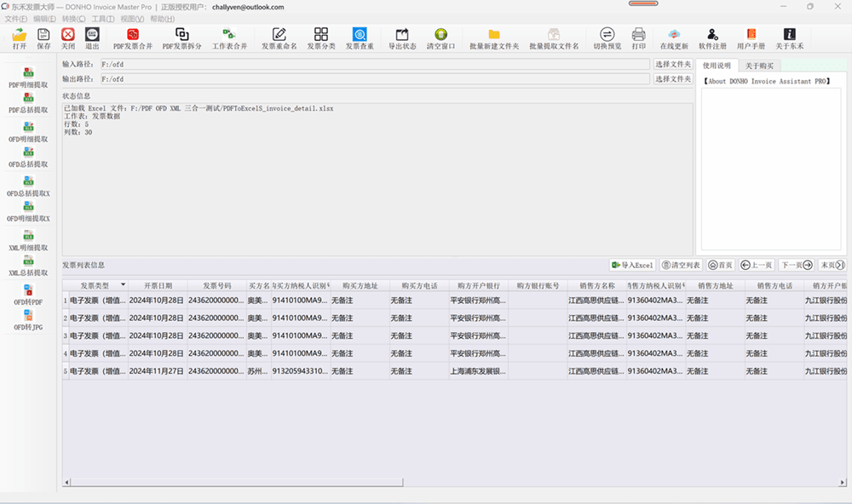Screen dimensions: 852x504
Task: Open the 文件(F) menu
Action: (x=15, y=19)
